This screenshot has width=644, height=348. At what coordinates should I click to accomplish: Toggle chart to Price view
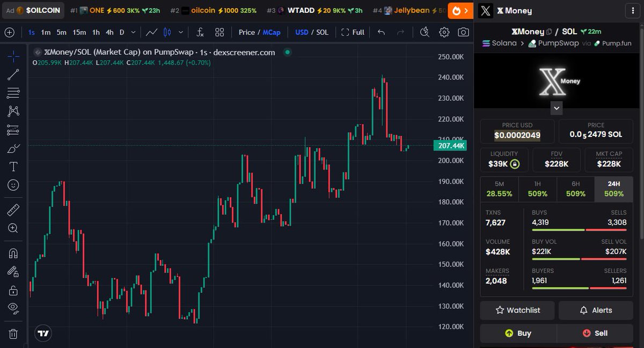click(x=246, y=32)
